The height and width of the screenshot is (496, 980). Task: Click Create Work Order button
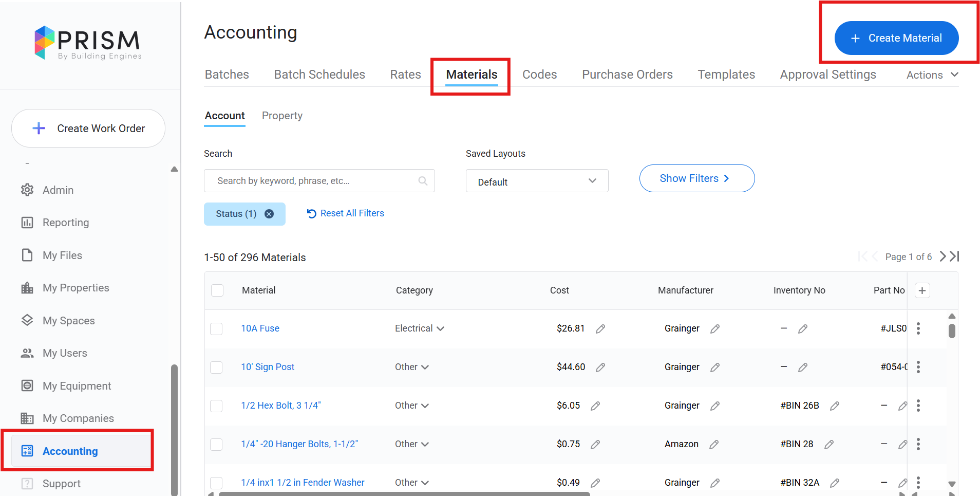88,128
